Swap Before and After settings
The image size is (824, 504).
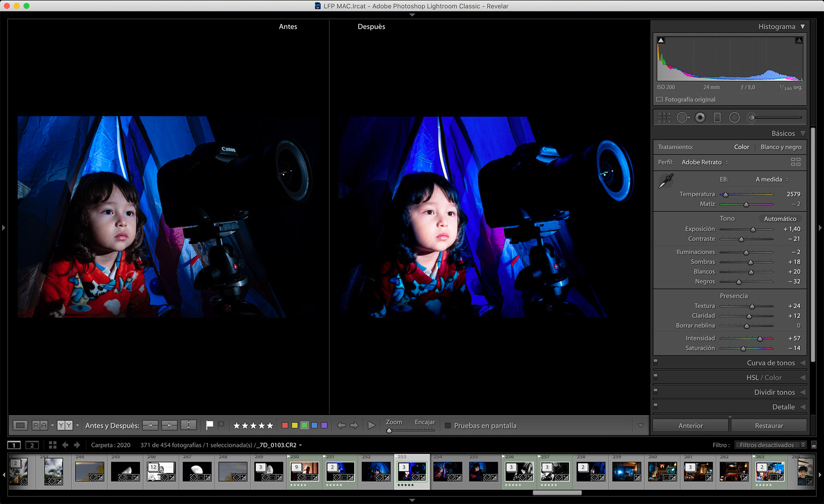pyautogui.click(x=188, y=425)
